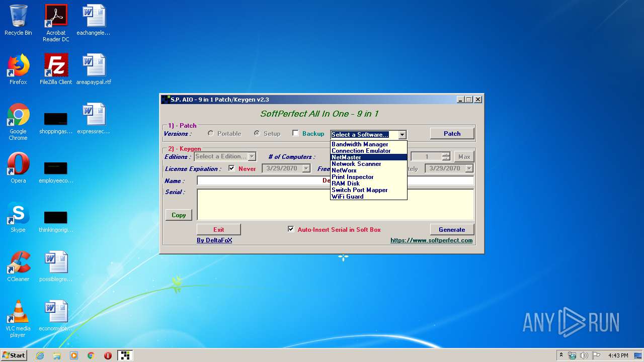Screen dimensions: 644x362
Task: Click the Max computers button
Action: click(x=464, y=157)
